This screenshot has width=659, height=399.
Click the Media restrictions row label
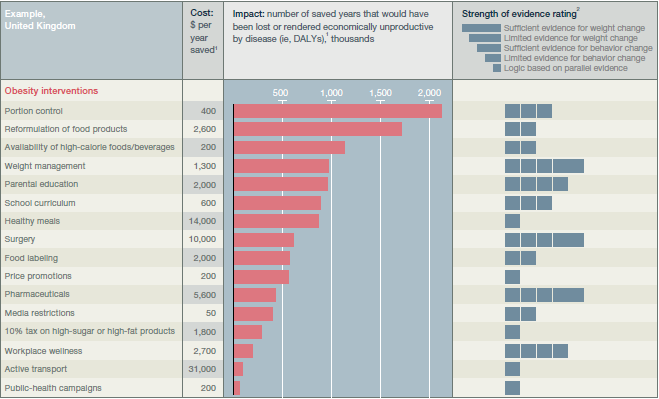point(40,313)
